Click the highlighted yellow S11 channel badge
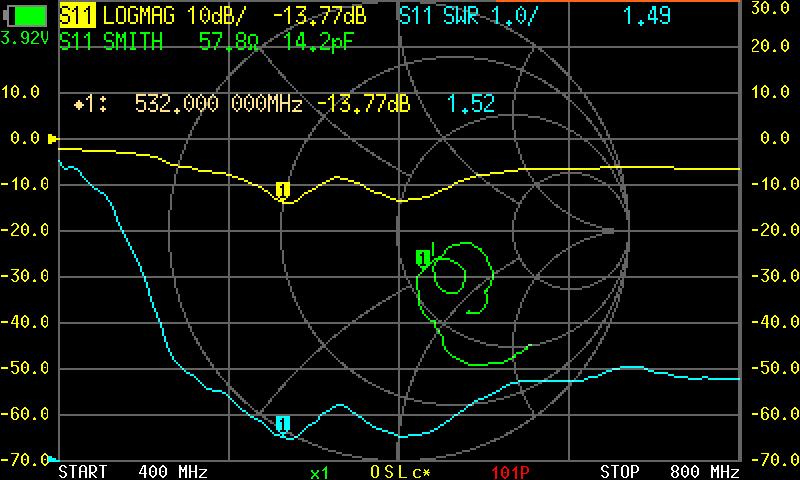800x480 pixels. click(77, 16)
